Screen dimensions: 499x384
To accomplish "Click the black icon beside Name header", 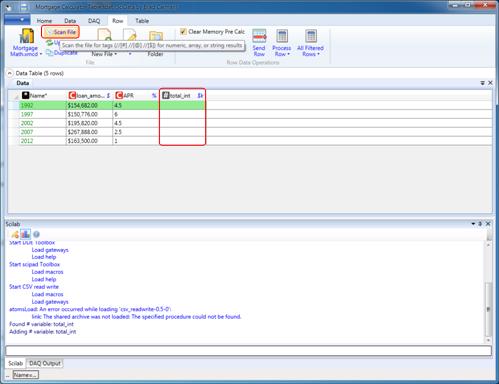I will [x=26, y=95].
